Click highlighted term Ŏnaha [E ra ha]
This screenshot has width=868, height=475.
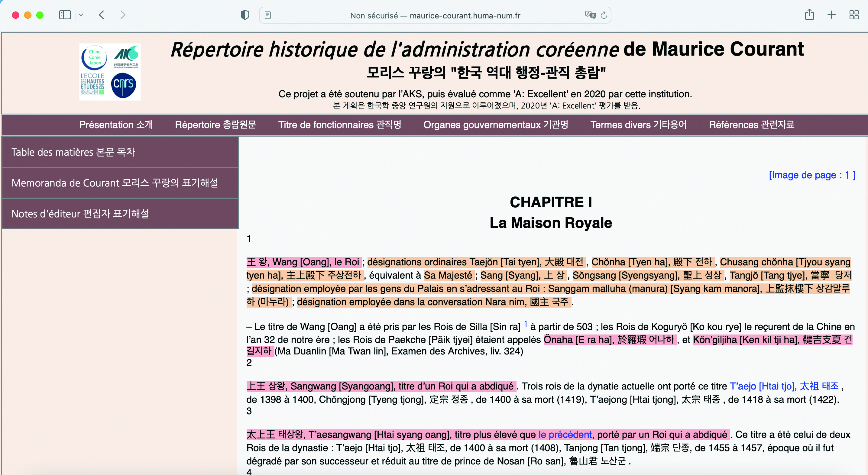(x=610, y=340)
